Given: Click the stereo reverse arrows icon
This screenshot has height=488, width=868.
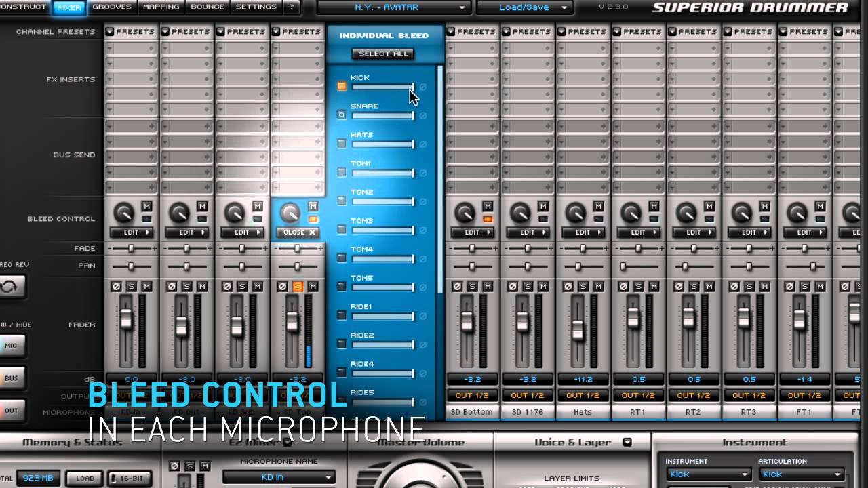Looking at the screenshot, I should [x=9, y=286].
